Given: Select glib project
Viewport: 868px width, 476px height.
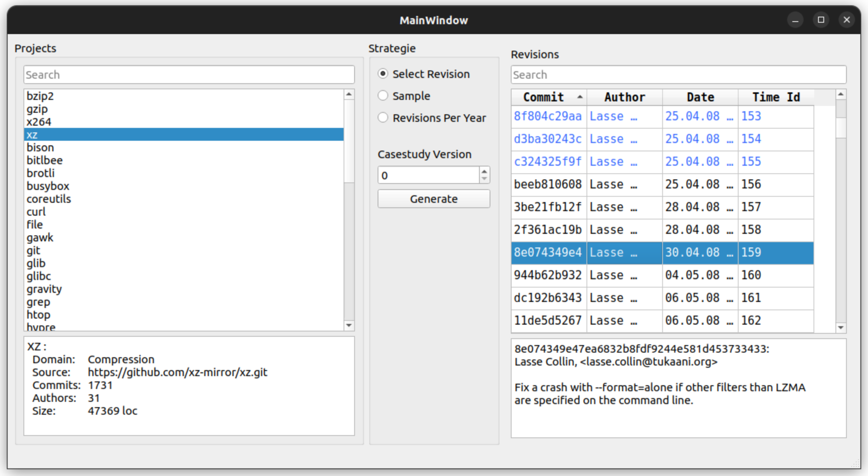Looking at the screenshot, I should click(184, 263).
